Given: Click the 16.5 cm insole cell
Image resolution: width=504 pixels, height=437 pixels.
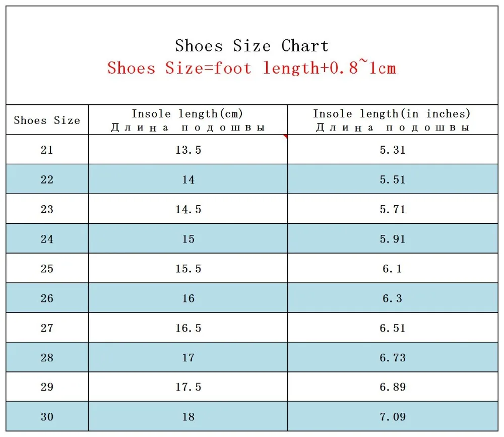Looking at the screenshot, I should (188, 327).
